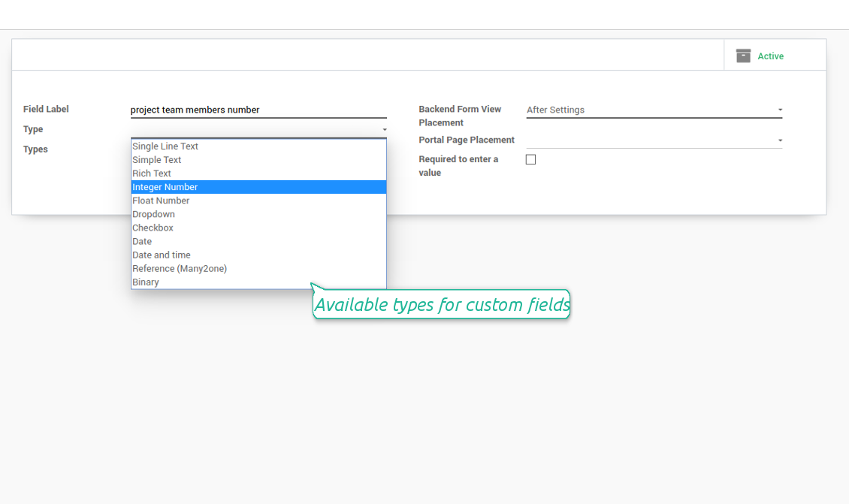Check the Required to enter a value checkbox
Image resolution: width=849 pixels, height=504 pixels.
point(530,159)
